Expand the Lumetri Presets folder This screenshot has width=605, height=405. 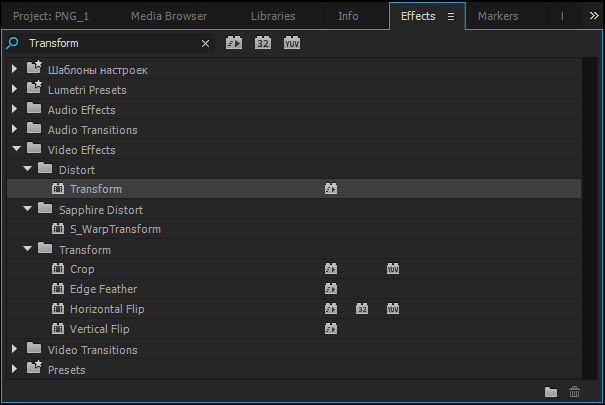pyautogui.click(x=14, y=89)
